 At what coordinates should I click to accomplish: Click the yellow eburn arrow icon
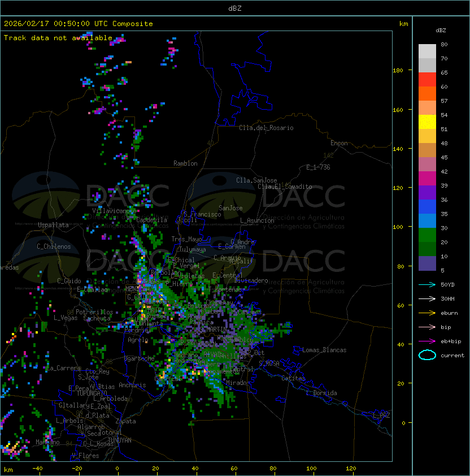[427, 313]
